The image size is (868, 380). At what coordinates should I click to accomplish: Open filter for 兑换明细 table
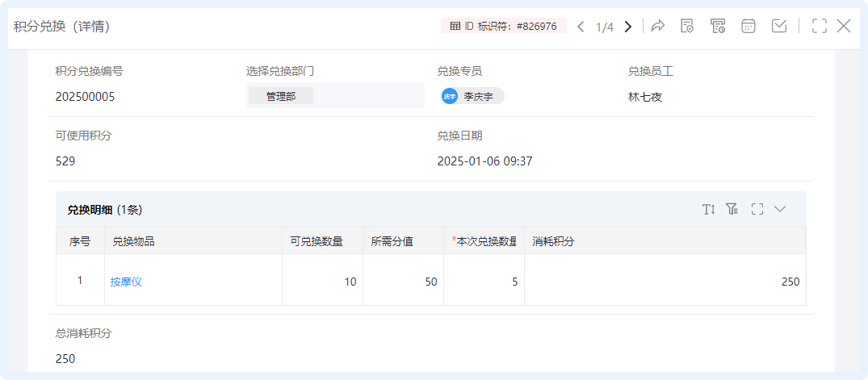point(732,209)
